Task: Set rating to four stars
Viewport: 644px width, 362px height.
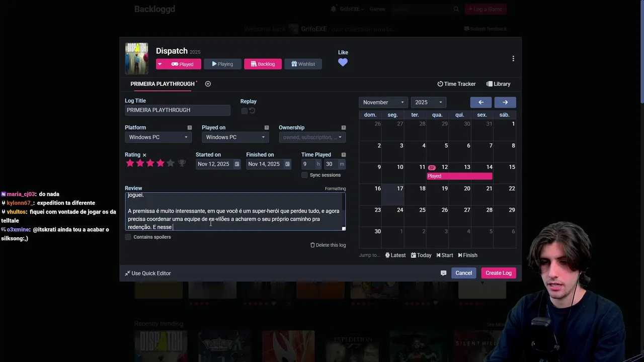Action: [x=160, y=163]
